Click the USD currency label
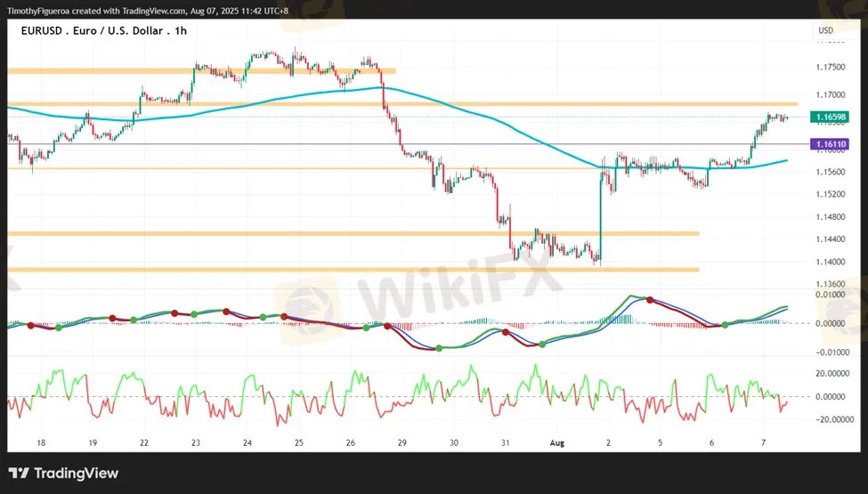868x494 pixels. pyautogui.click(x=826, y=30)
